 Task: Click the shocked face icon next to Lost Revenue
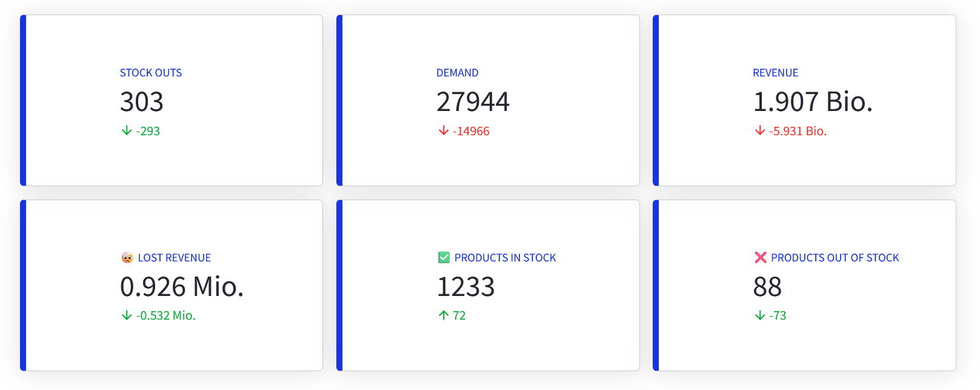(x=126, y=257)
